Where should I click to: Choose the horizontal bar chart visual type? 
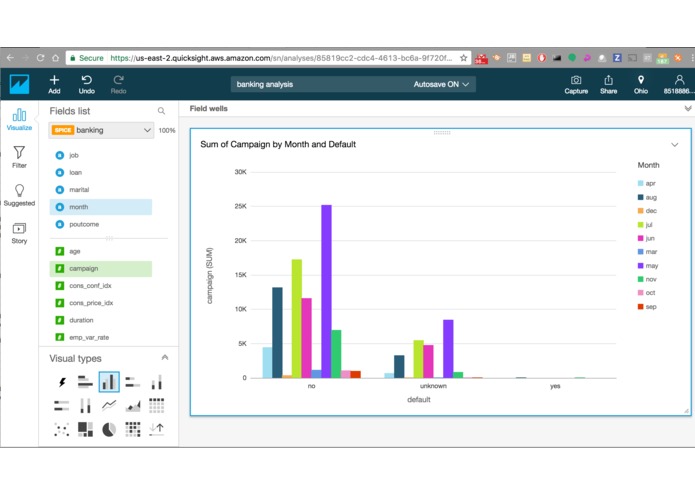[85, 382]
